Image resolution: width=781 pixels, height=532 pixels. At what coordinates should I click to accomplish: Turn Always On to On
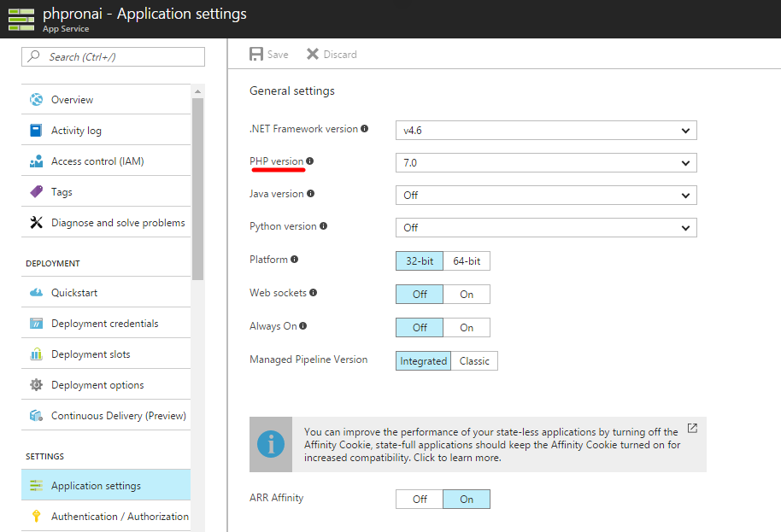click(467, 327)
